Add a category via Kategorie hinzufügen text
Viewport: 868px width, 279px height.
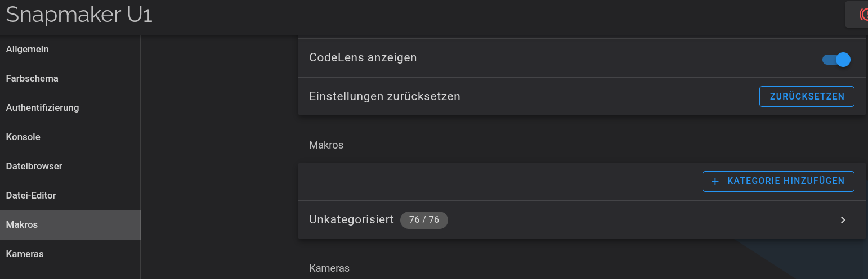pos(786,181)
